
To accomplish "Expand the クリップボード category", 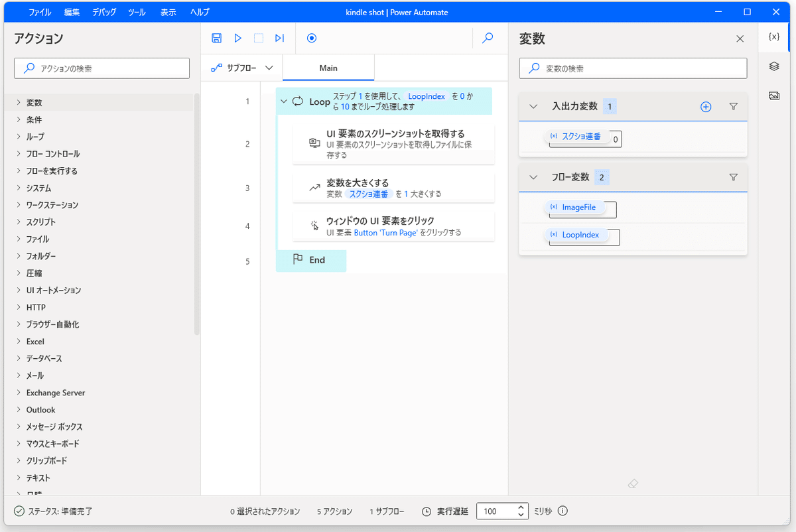I will (19, 461).
